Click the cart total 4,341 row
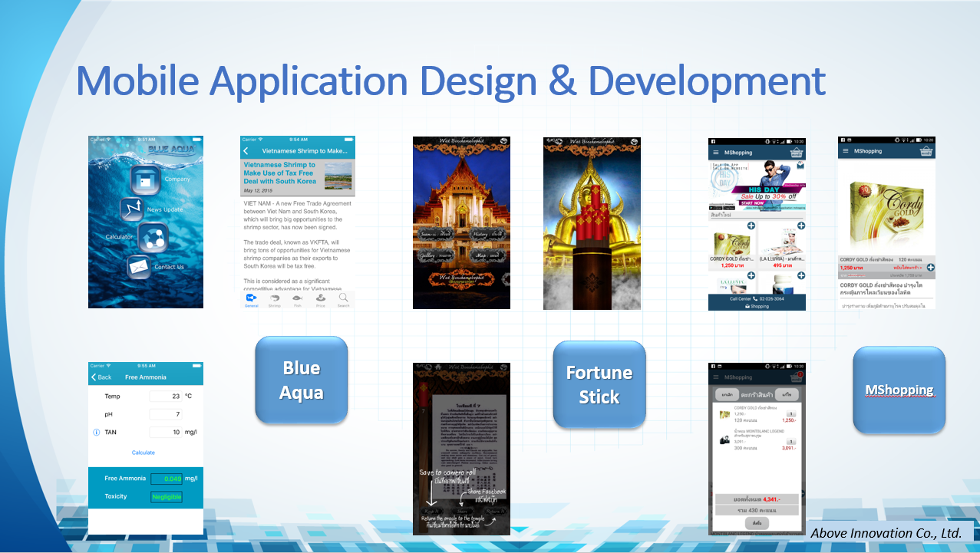This screenshot has width=980, height=553. [x=757, y=499]
